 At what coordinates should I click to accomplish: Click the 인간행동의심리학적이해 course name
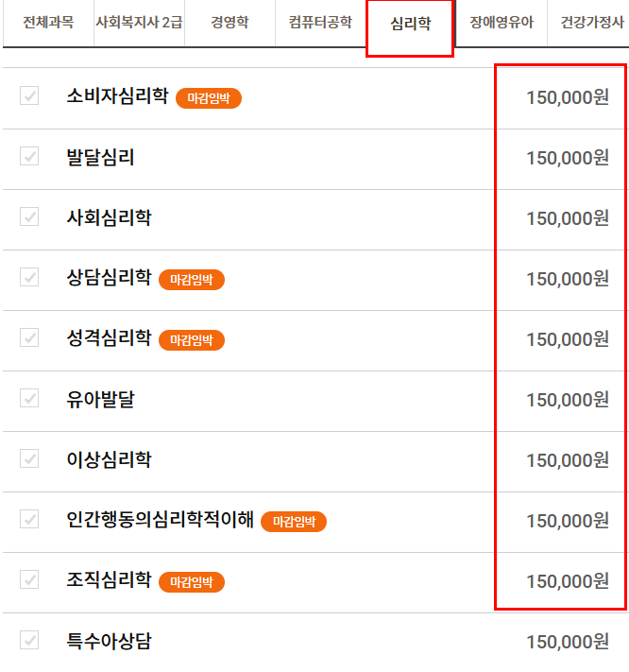(x=160, y=521)
